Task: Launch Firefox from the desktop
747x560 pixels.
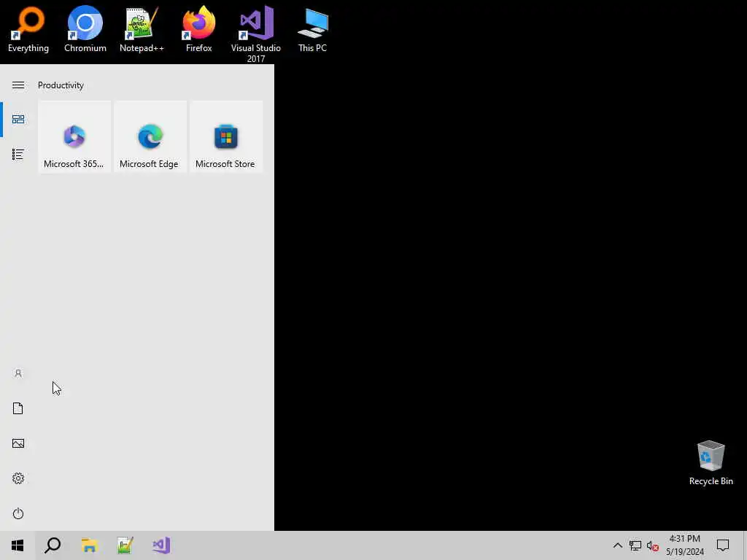Action: coord(198,29)
